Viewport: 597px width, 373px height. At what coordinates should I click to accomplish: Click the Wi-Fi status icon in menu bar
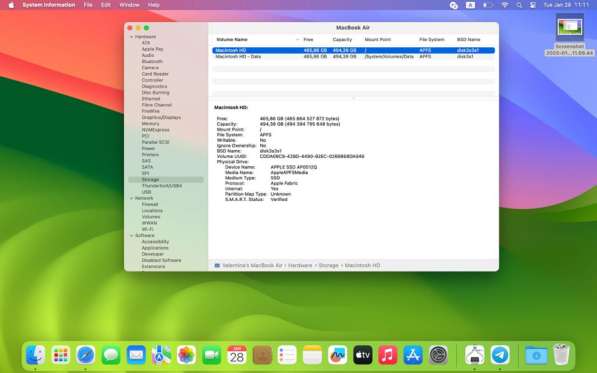[x=505, y=5]
